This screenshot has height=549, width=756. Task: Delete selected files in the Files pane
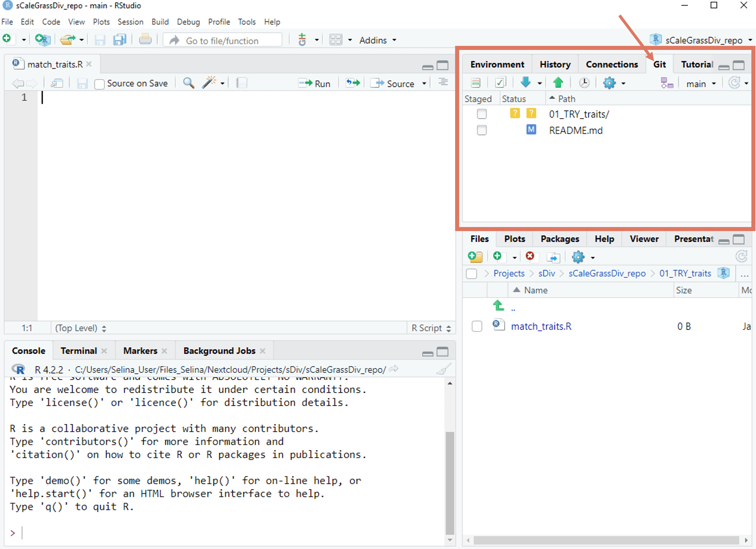point(531,257)
